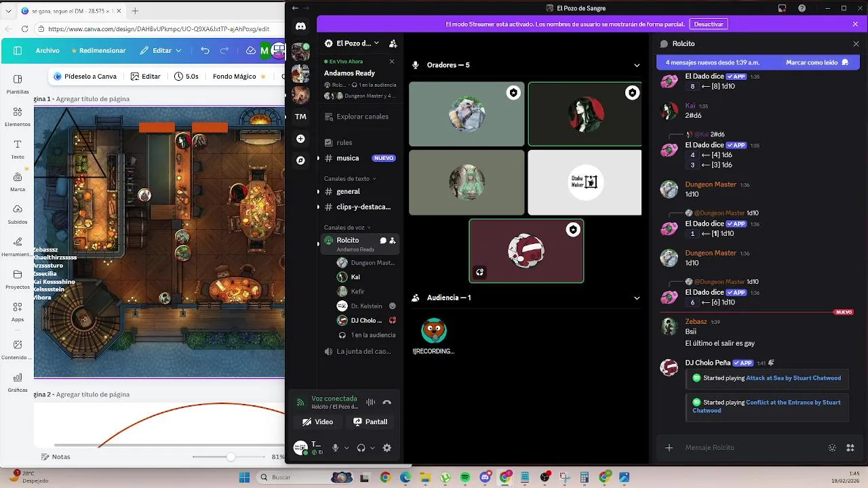Collapse the Audiencia section
The height and width of the screenshot is (488, 868).
click(636, 298)
